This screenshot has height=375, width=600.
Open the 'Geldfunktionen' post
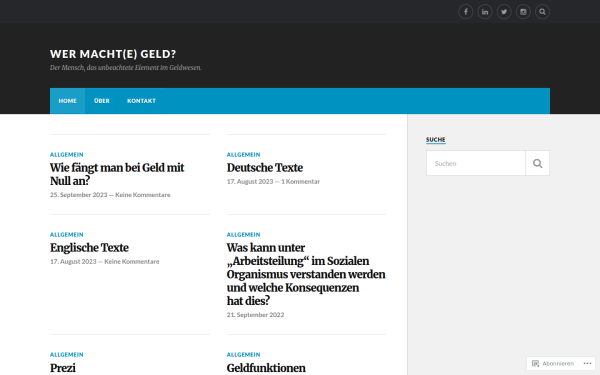pyautogui.click(x=266, y=368)
